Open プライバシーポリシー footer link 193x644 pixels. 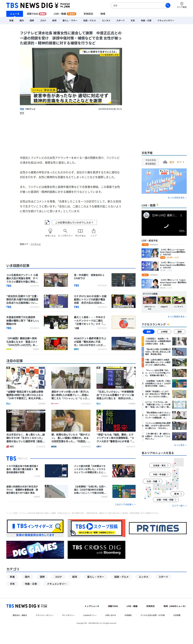point(44,615)
